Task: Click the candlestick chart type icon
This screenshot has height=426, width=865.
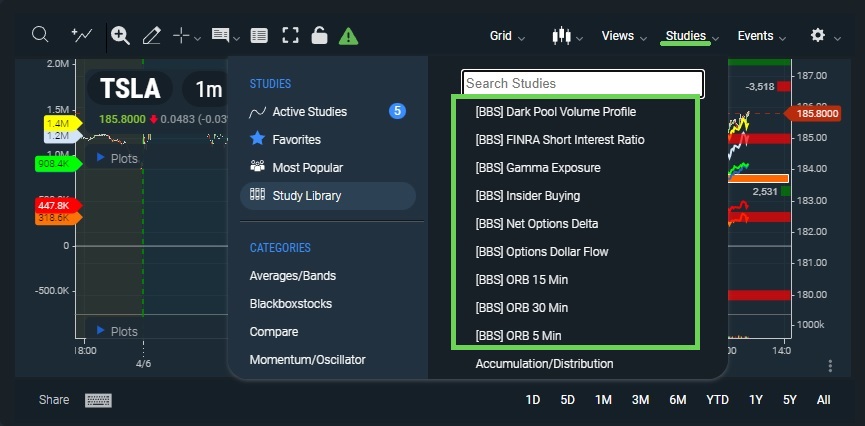Action: [560, 35]
